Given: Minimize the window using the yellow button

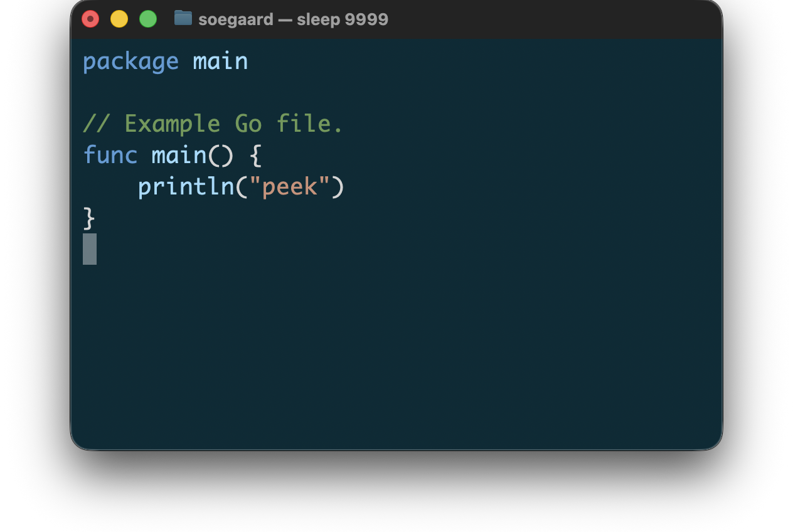Looking at the screenshot, I should [119, 19].
